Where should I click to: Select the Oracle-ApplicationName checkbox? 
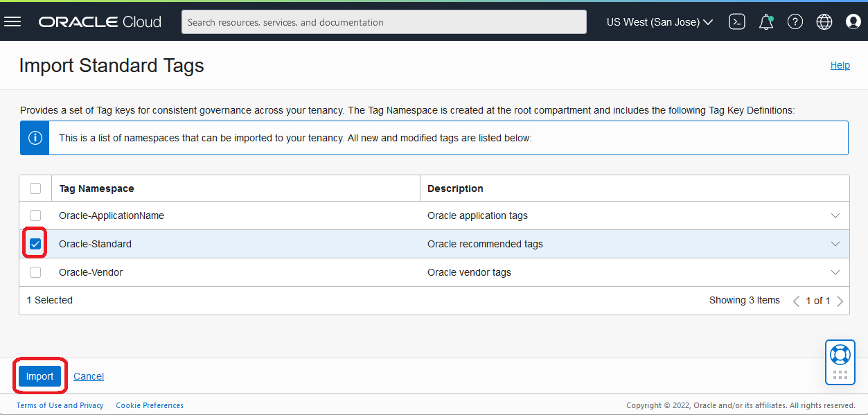click(x=35, y=215)
